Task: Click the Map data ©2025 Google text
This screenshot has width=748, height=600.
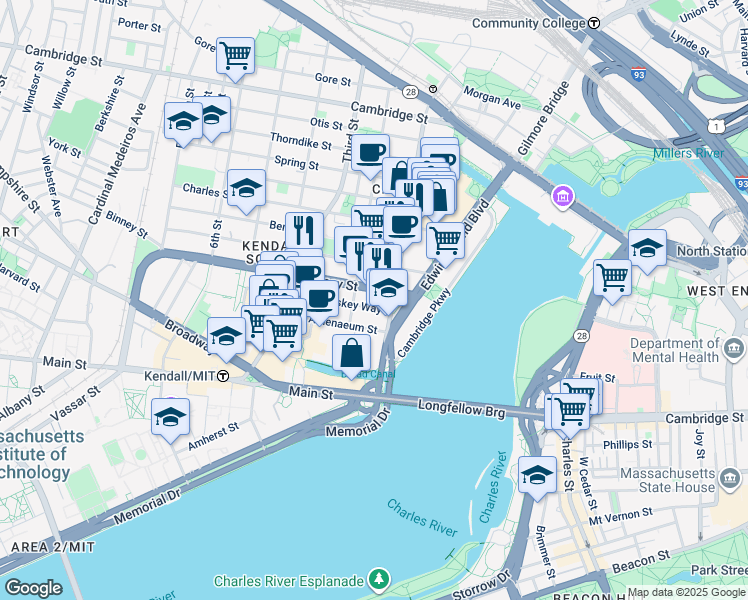Action: 687,594
